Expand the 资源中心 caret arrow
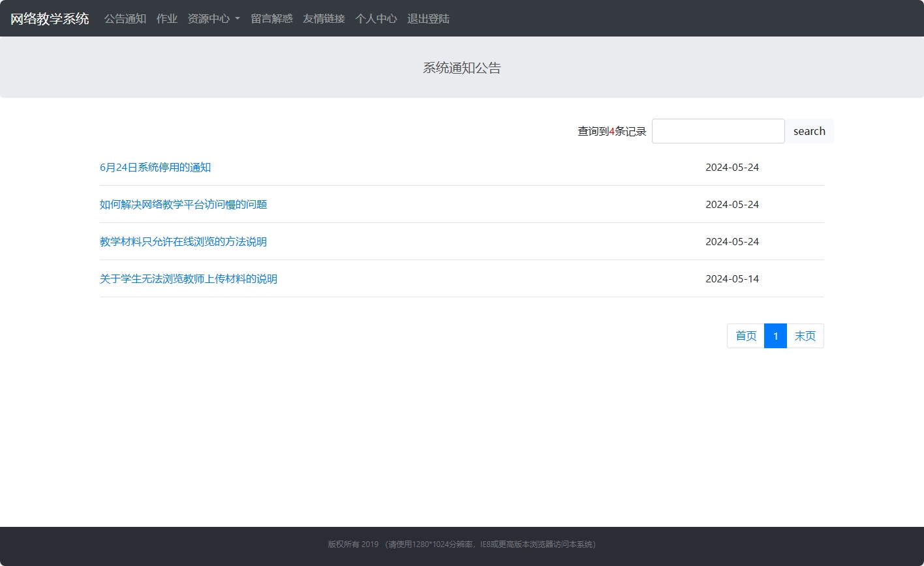The image size is (924, 566). tap(238, 18)
